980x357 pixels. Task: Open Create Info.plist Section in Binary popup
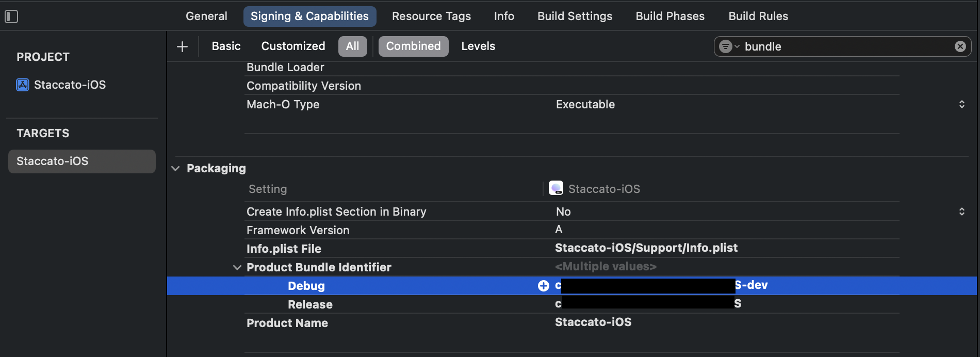[x=961, y=212]
